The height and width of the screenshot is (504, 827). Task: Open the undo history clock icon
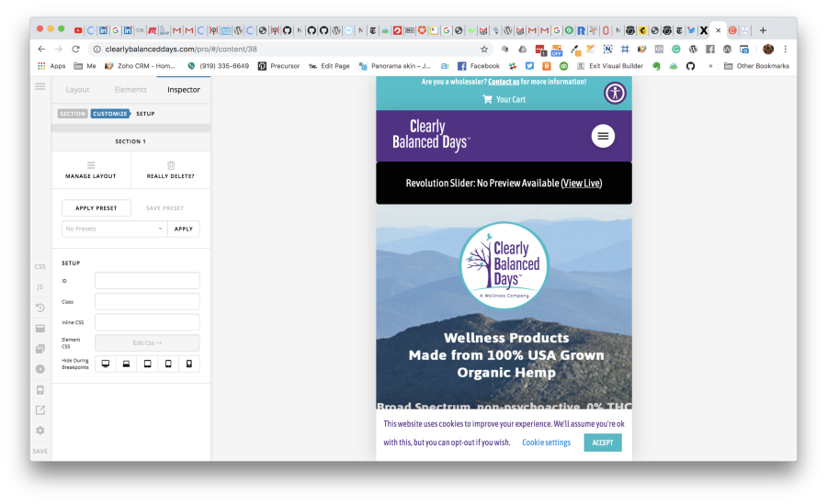pos(40,308)
